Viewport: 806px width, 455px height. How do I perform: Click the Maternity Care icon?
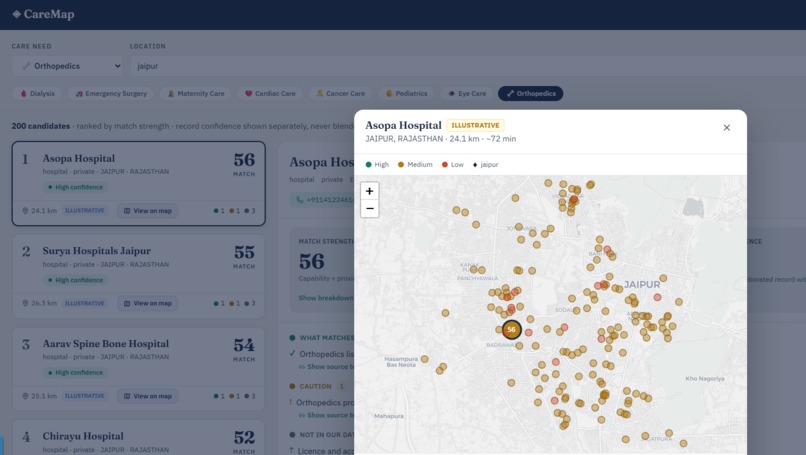click(x=171, y=94)
